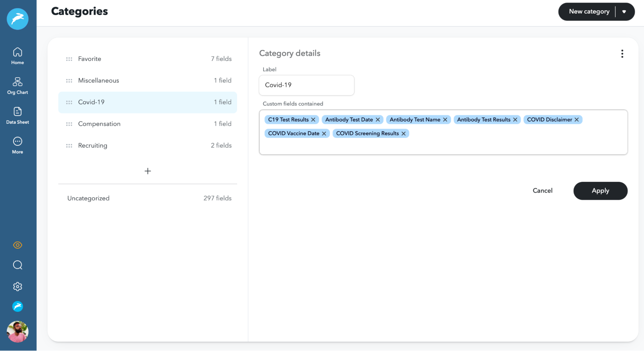Expand the New category dropdown arrow

[624, 12]
